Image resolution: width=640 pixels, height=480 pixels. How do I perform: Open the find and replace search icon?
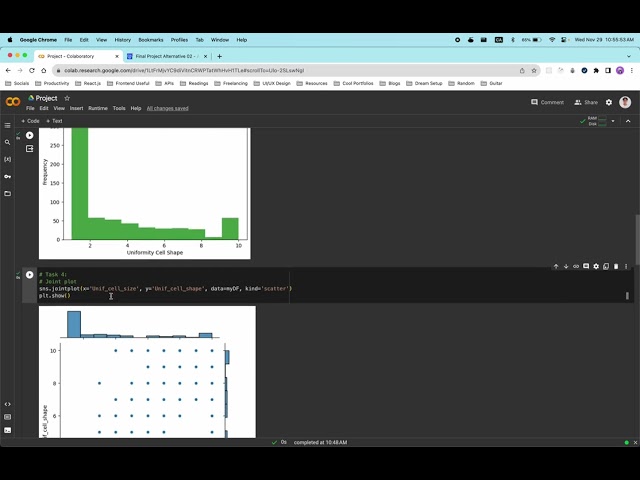(x=7, y=142)
